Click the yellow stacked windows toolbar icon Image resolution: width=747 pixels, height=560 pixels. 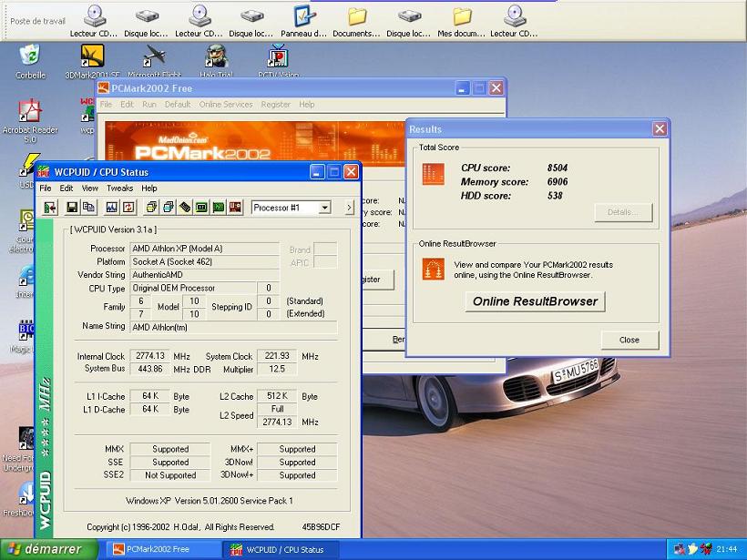(151, 208)
